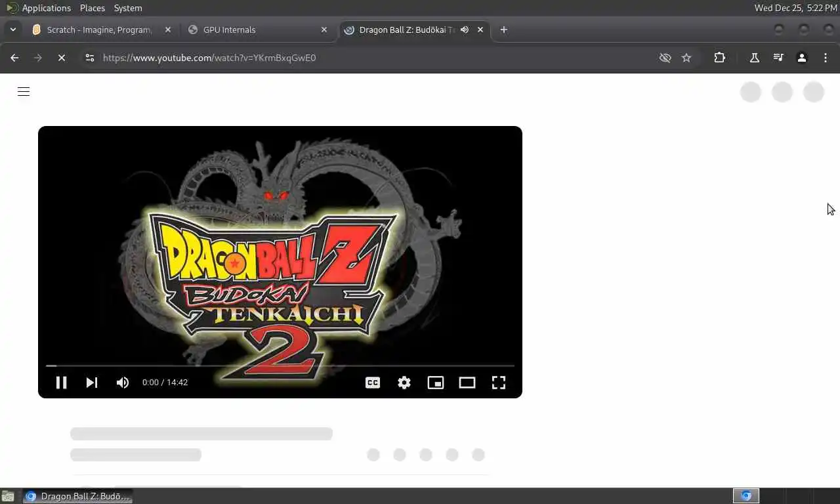
Task: Switch to GPU Internals tab
Action: pos(257,30)
